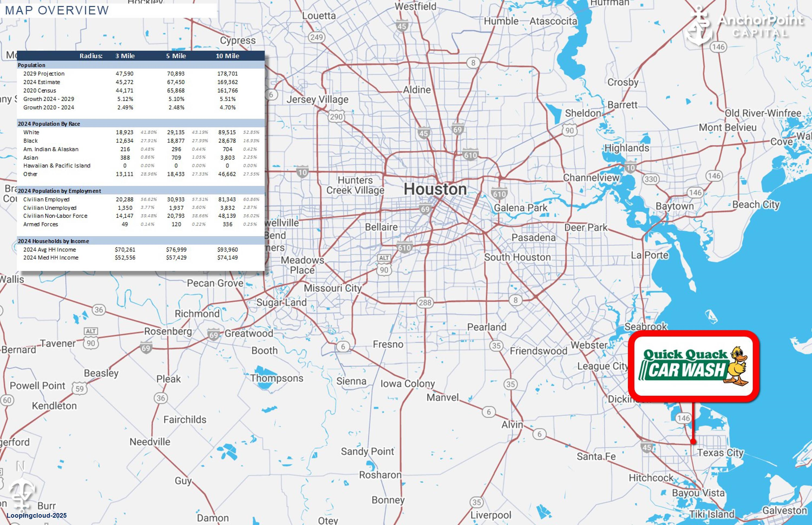Image resolution: width=812 pixels, height=525 pixels.
Task: Click the Rosenberg map label
Action: (168, 331)
